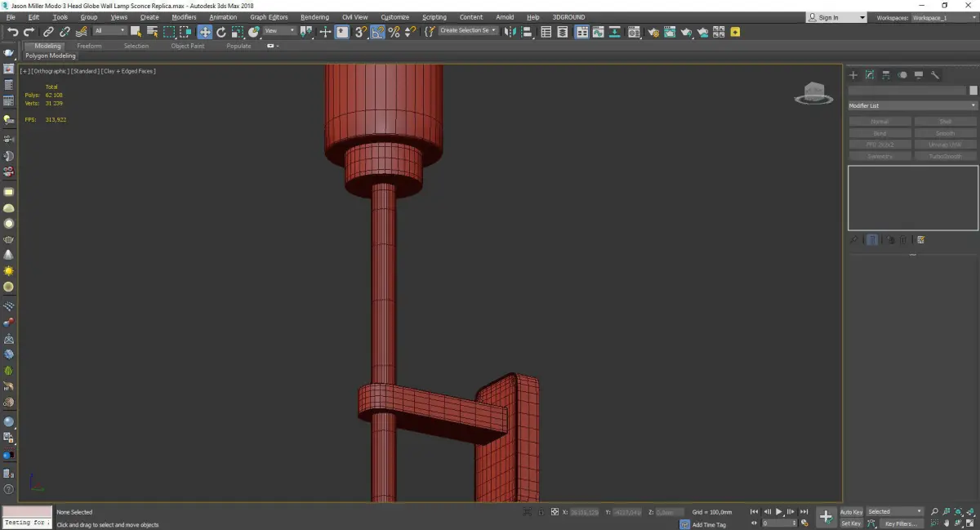Click the Shell modifier button

point(945,122)
